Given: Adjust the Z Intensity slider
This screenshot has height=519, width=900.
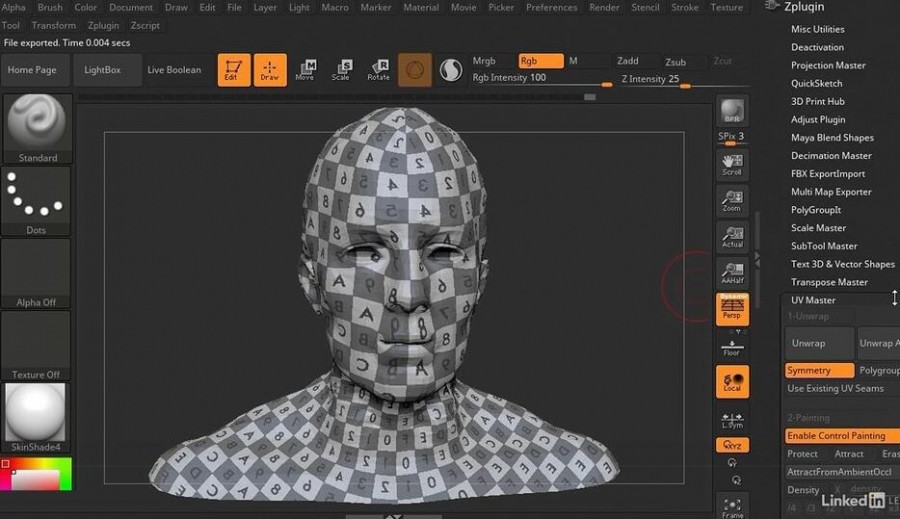Looking at the screenshot, I should coord(685,81).
